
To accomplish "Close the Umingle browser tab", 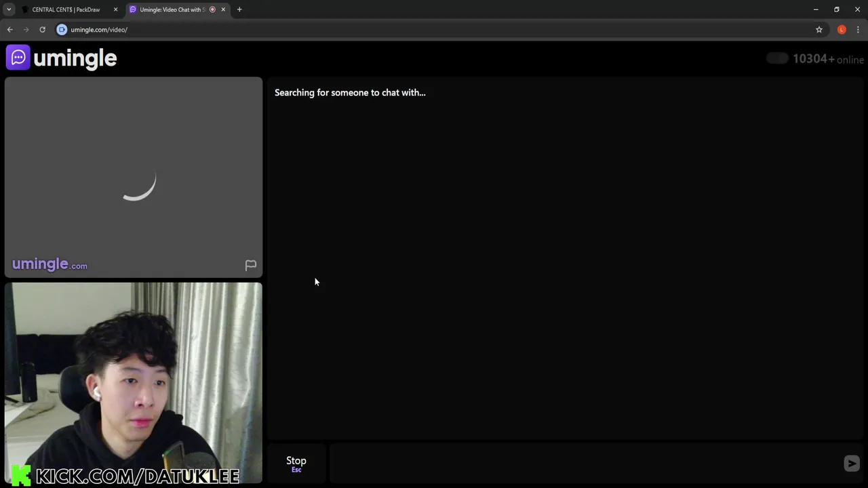I will [223, 9].
